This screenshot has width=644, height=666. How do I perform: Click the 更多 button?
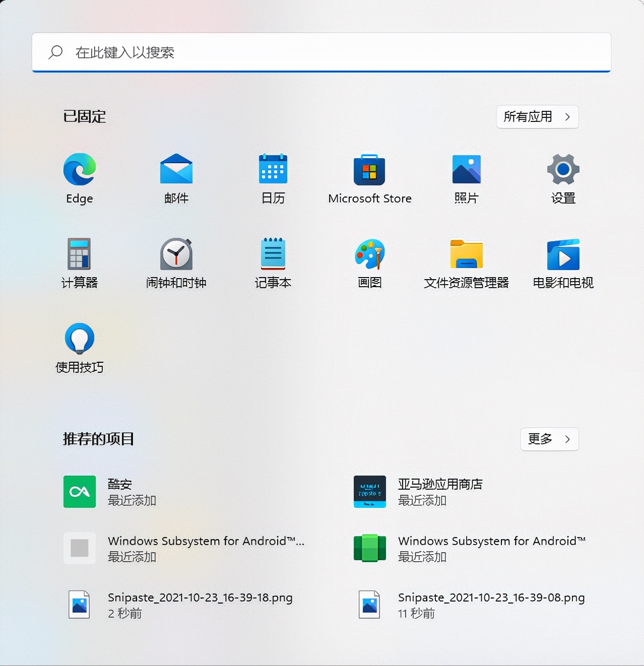[549, 439]
